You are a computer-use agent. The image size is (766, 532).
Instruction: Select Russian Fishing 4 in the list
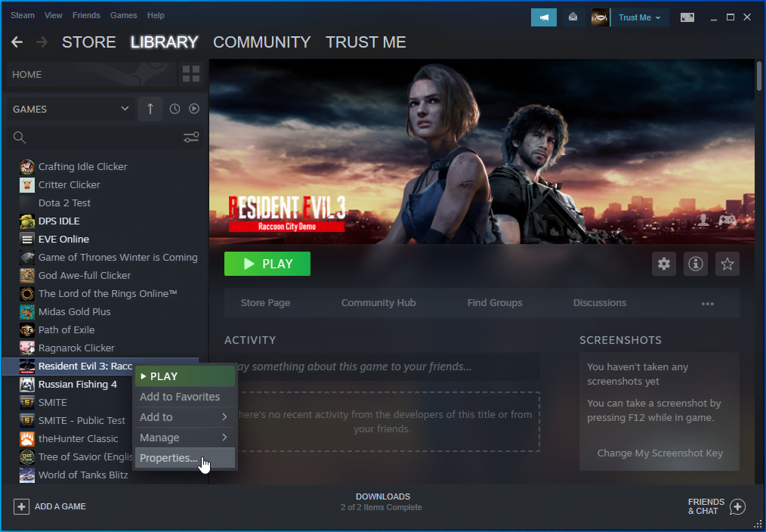pyautogui.click(x=78, y=385)
